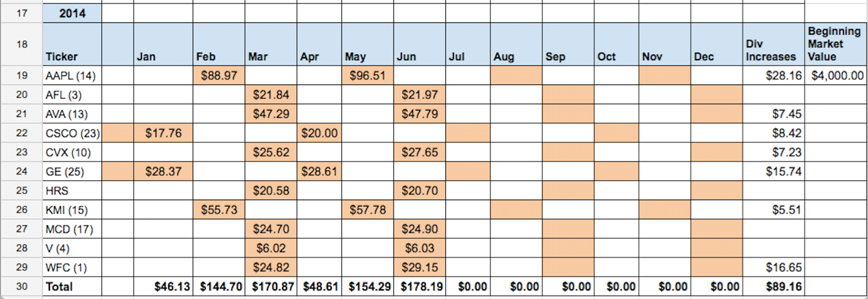
Task: Select MCD March dividend $24.70
Action: click(271, 229)
